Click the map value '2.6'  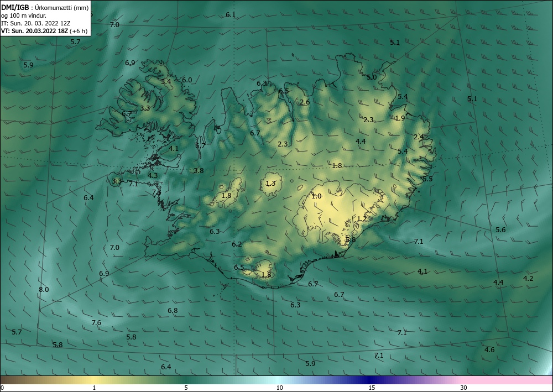(305, 102)
